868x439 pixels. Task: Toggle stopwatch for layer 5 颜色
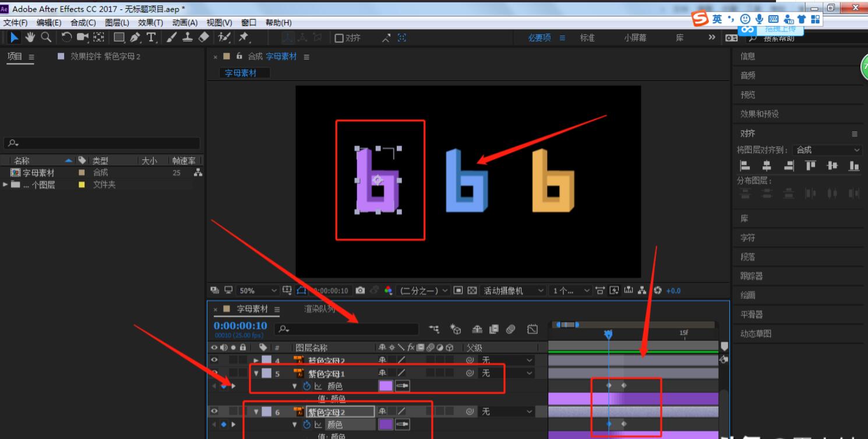(x=307, y=386)
